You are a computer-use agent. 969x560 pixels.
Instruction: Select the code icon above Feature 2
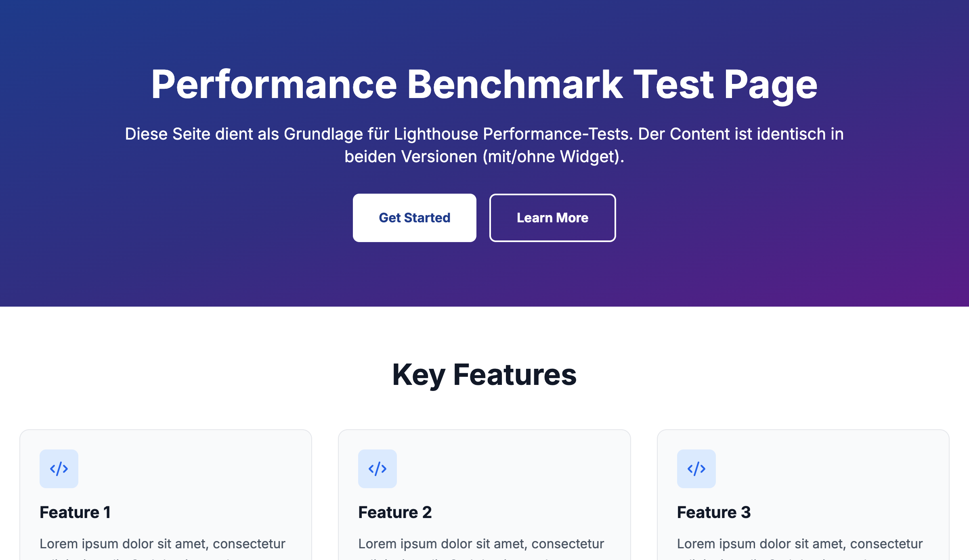coord(378,469)
